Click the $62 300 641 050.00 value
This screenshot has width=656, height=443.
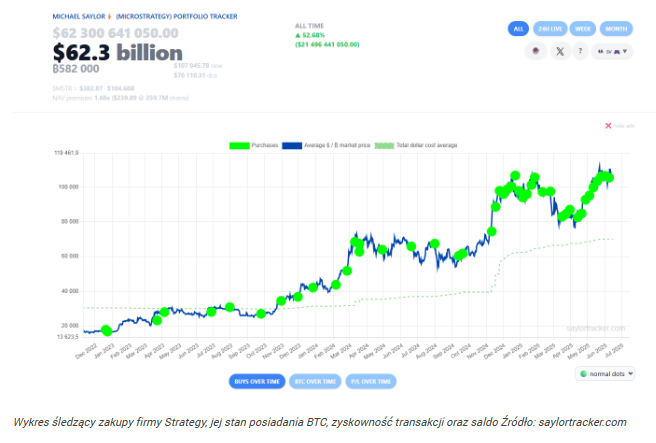point(115,33)
